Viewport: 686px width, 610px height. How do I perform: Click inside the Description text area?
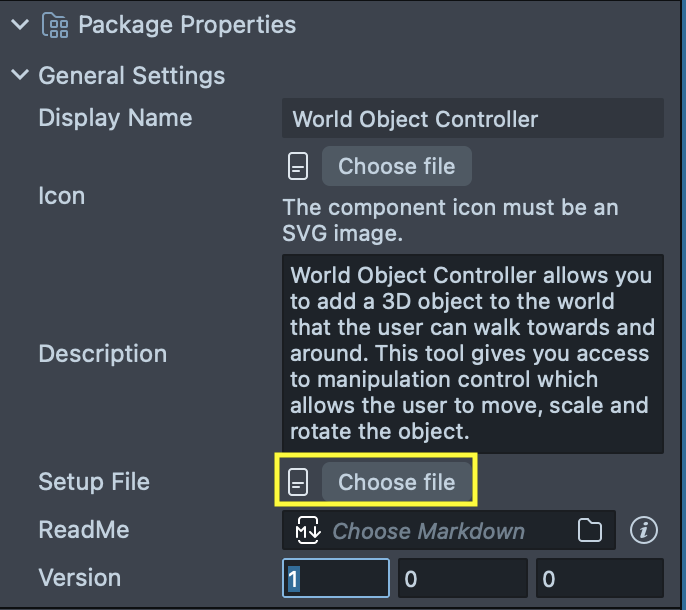tap(472, 353)
